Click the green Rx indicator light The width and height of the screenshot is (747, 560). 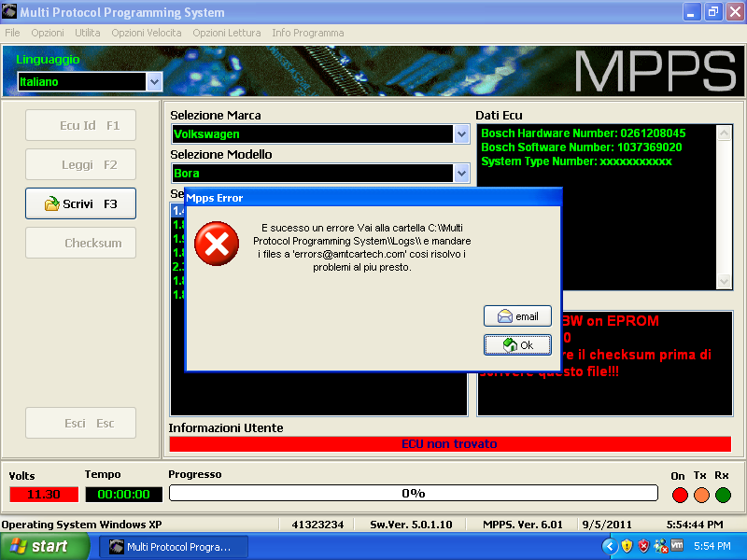pyautogui.click(x=723, y=495)
